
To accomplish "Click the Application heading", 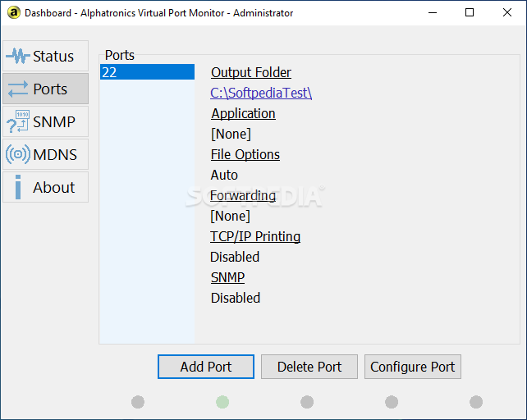I will (243, 113).
